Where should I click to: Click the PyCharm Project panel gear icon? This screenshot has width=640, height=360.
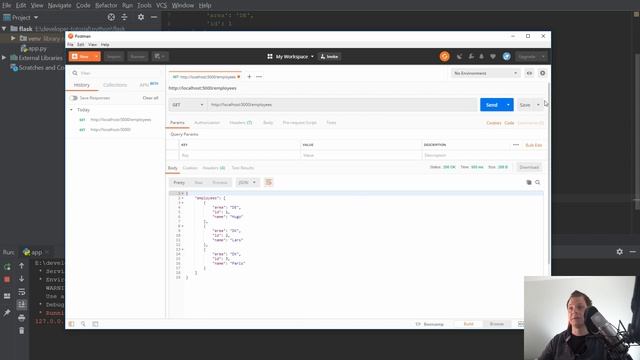(x=141, y=17)
